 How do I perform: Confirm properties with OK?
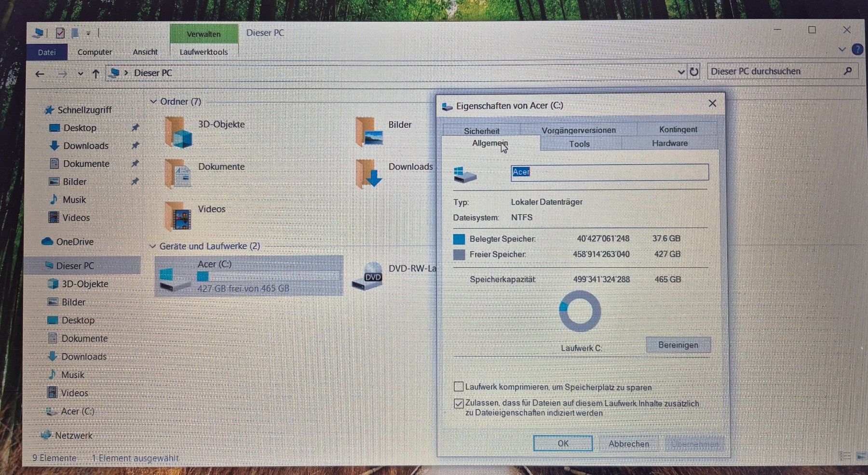(563, 443)
